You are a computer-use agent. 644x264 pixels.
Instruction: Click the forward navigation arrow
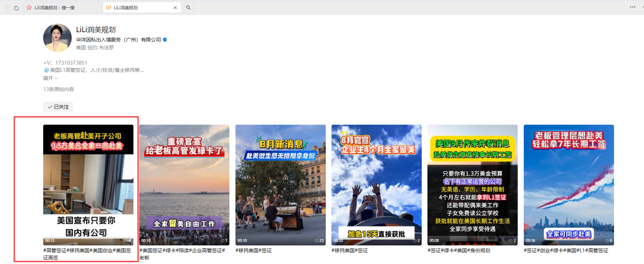coord(7,8)
